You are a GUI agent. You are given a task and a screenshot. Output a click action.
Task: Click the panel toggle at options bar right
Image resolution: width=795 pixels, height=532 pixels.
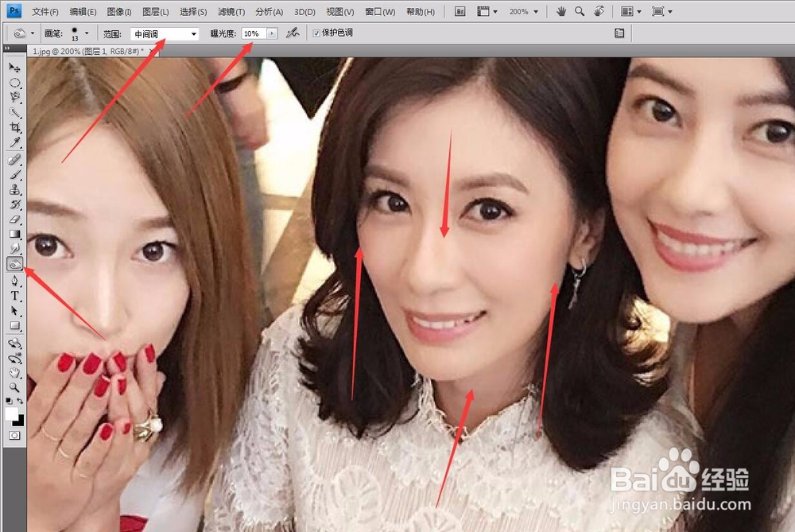[x=620, y=33]
